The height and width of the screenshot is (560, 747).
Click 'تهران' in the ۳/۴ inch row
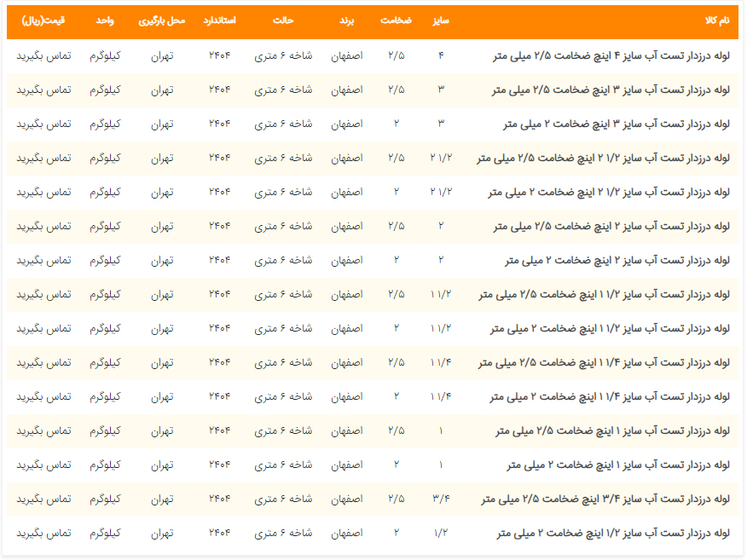[x=163, y=499]
